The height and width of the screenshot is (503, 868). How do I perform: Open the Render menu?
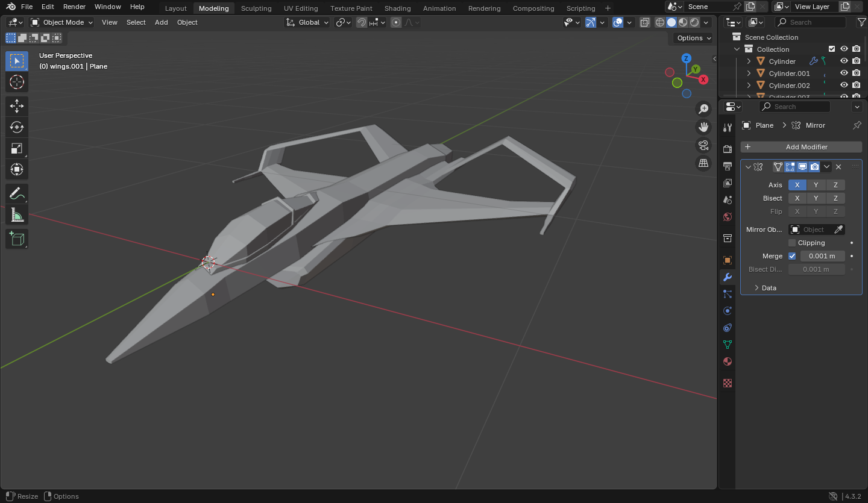pyautogui.click(x=74, y=7)
